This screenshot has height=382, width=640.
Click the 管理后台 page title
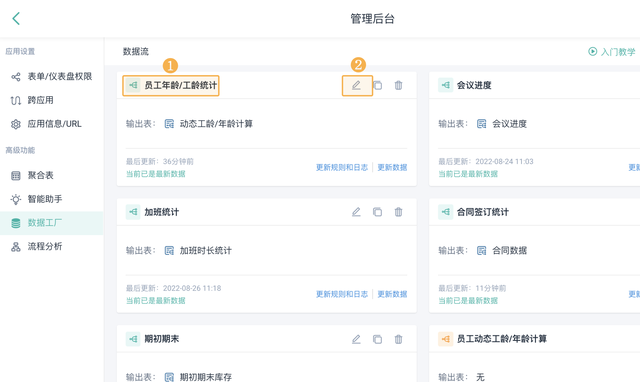(x=372, y=19)
